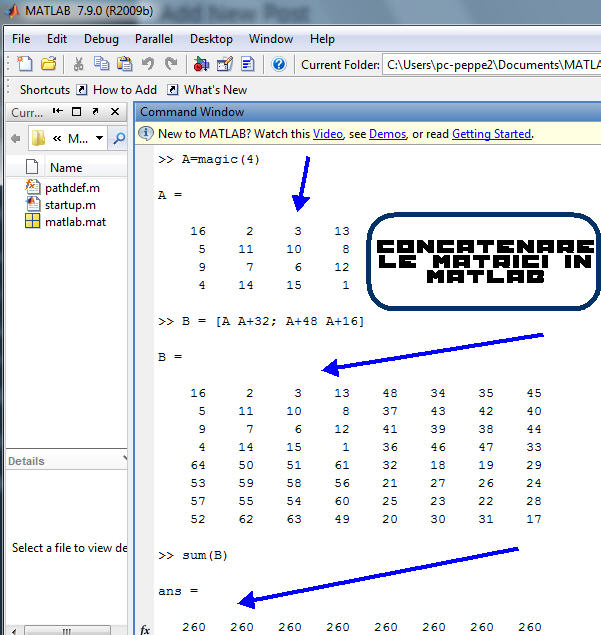The image size is (601, 635).
Task: Click the Current Folder path field
Action: point(491,65)
